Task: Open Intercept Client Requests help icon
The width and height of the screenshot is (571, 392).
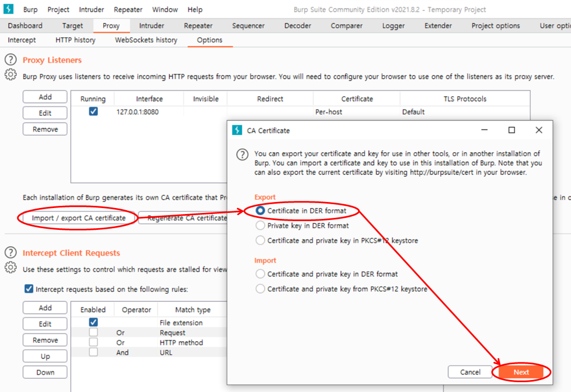Action: pyautogui.click(x=10, y=252)
